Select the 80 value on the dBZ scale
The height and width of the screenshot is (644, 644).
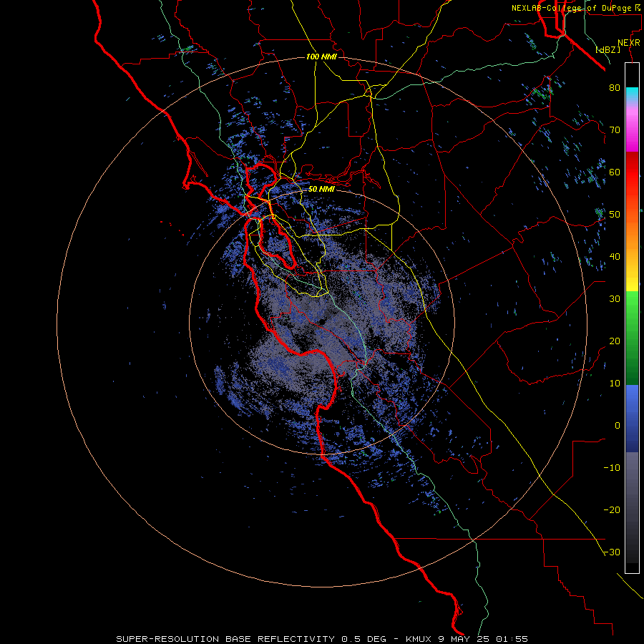615,88
